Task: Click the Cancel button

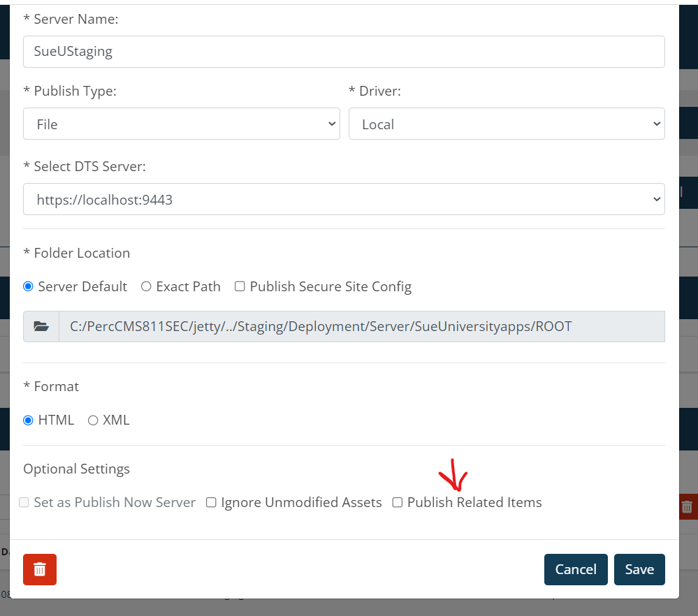Action: click(576, 569)
